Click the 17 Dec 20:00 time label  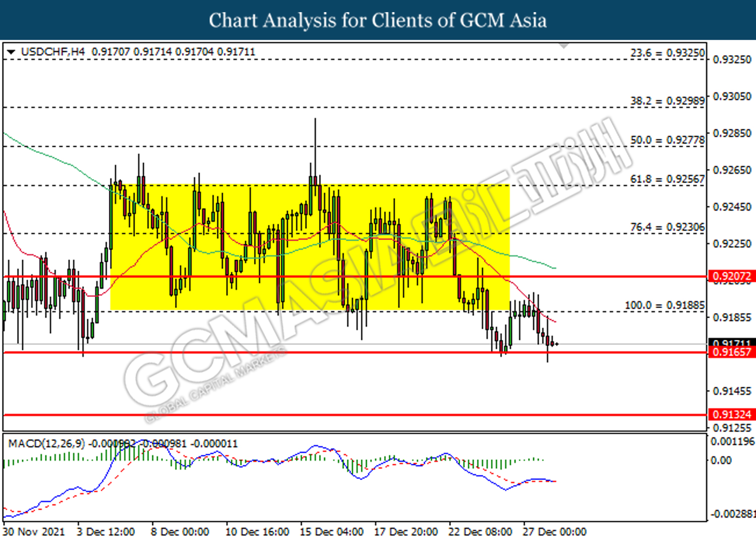(x=406, y=532)
